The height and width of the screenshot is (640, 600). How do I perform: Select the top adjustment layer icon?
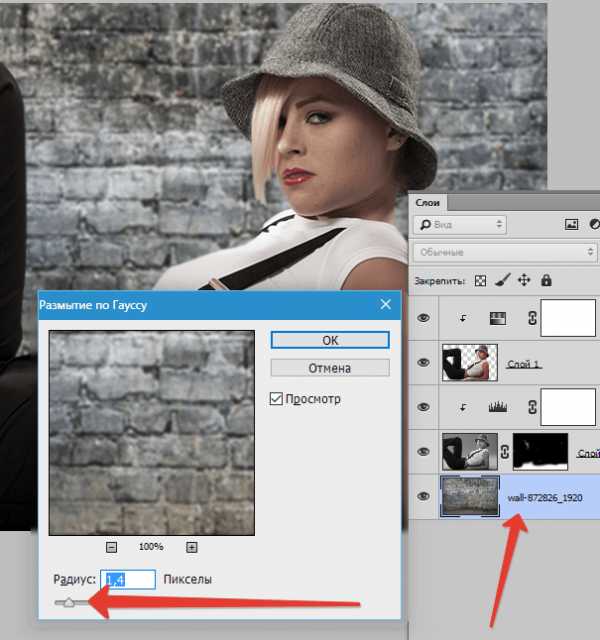tap(498, 318)
